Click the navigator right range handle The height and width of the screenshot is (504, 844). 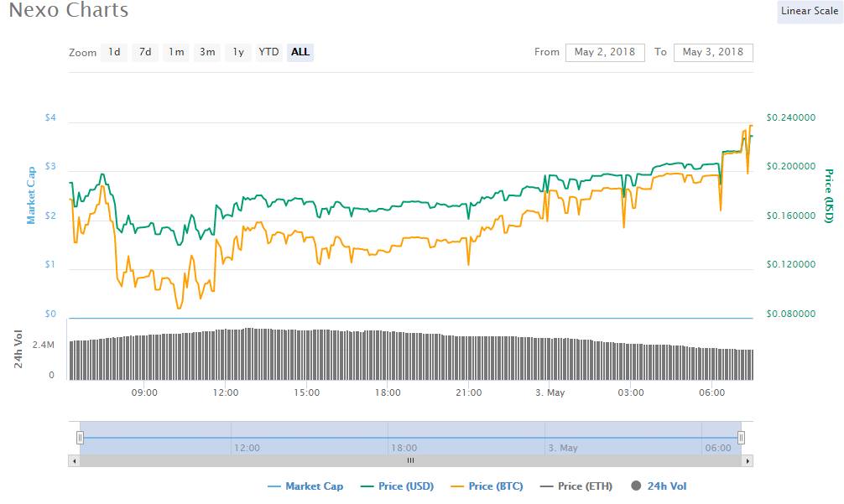coord(741,437)
